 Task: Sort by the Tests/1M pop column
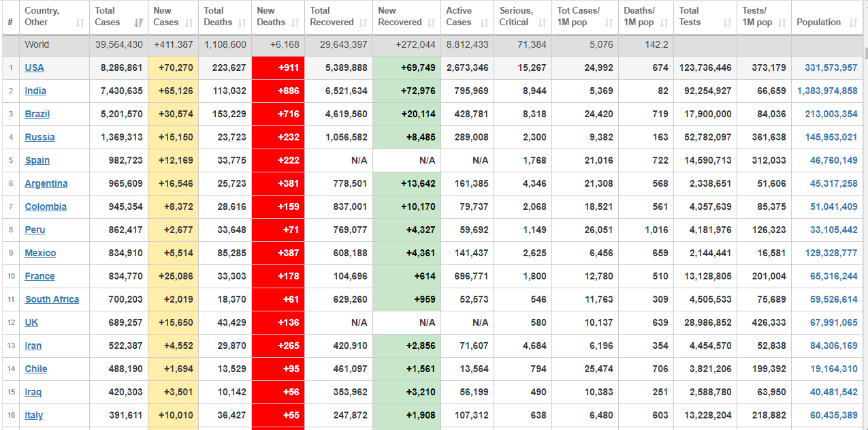pos(765,16)
